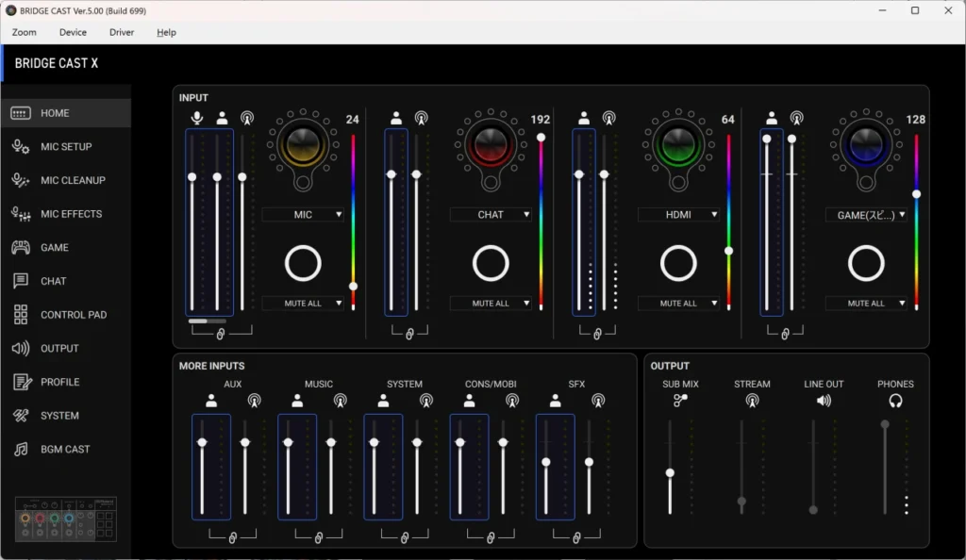Toggle the link icon under HDMI faders

pyautogui.click(x=597, y=334)
